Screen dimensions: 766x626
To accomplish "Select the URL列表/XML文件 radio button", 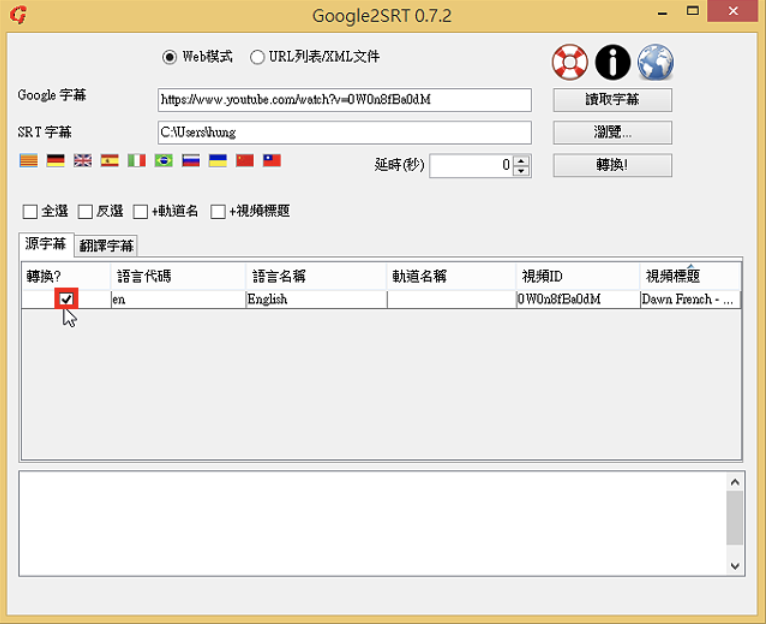I will (x=257, y=57).
